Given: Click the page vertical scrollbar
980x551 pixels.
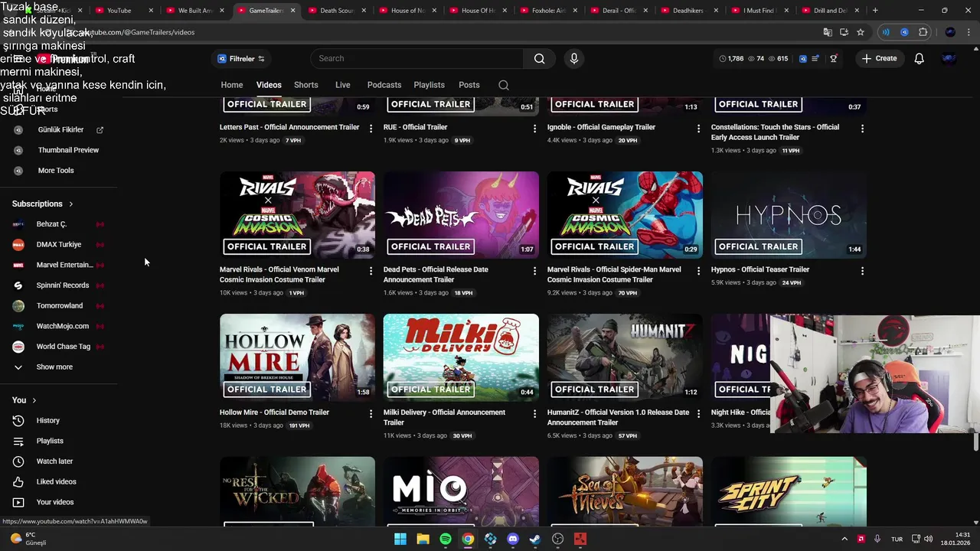Looking at the screenshot, I should point(975,442).
